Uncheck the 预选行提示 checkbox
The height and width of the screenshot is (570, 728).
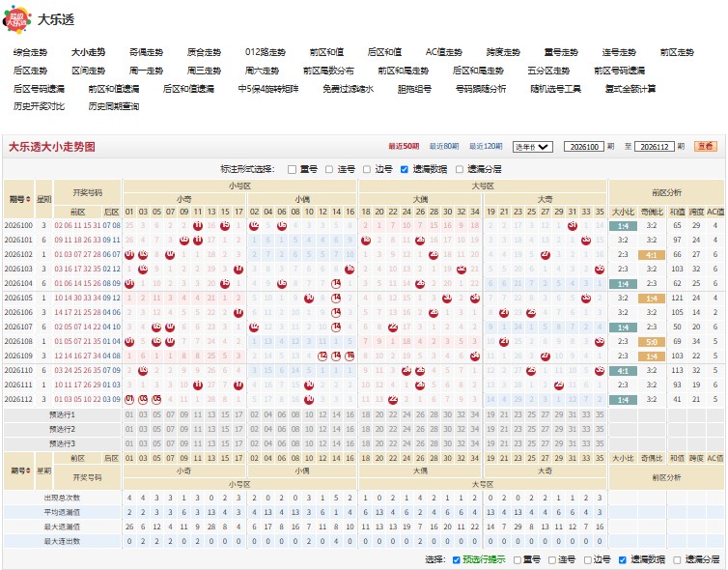point(456,559)
